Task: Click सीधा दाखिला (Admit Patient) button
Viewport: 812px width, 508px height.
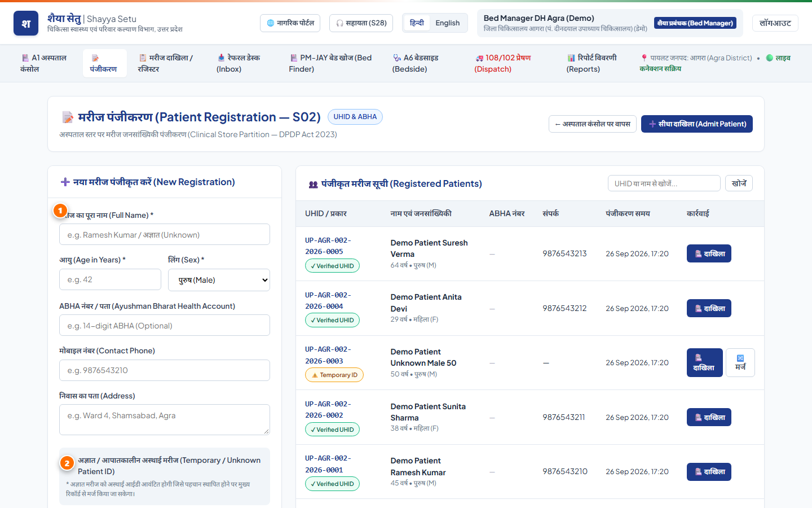Action: tap(697, 124)
